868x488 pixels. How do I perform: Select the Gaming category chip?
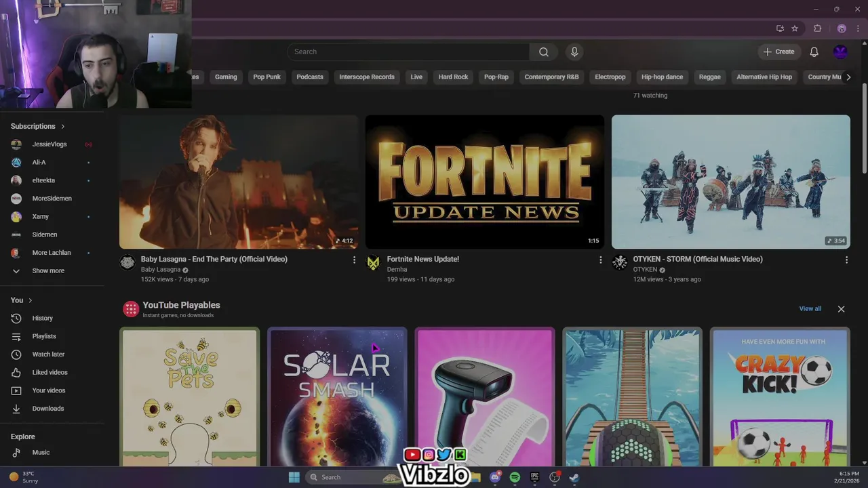226,77
